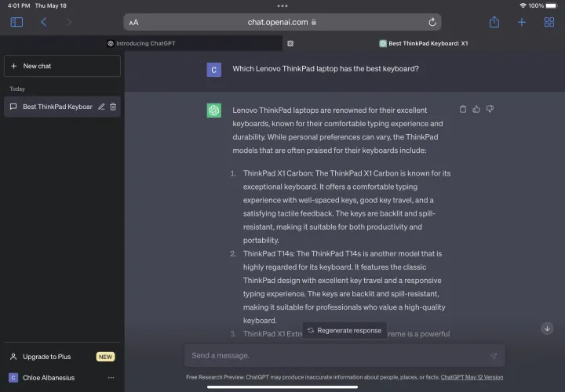565x392 pixels.
Task: Open account options three-dot menu
Action: (111, 377)
